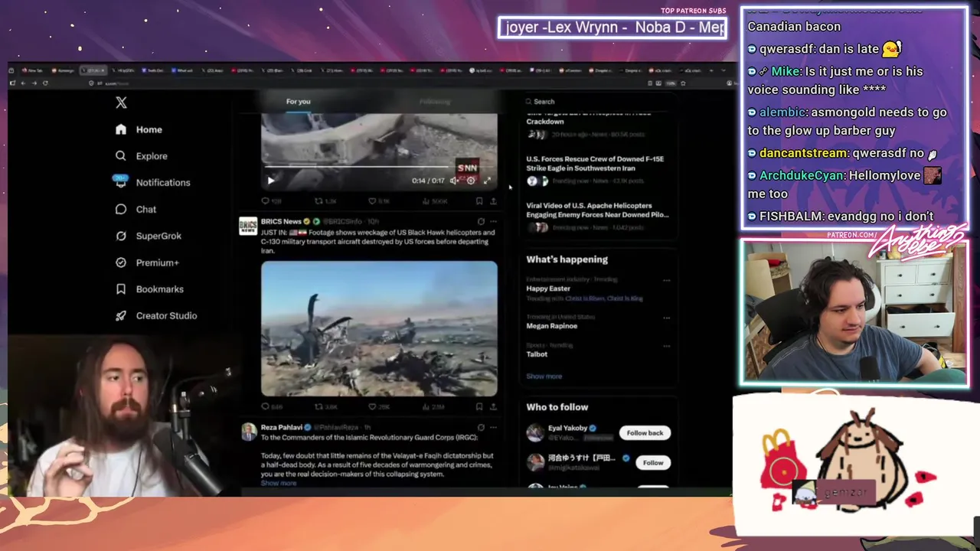Seek on the top video progress bar

tap(379, 166)
